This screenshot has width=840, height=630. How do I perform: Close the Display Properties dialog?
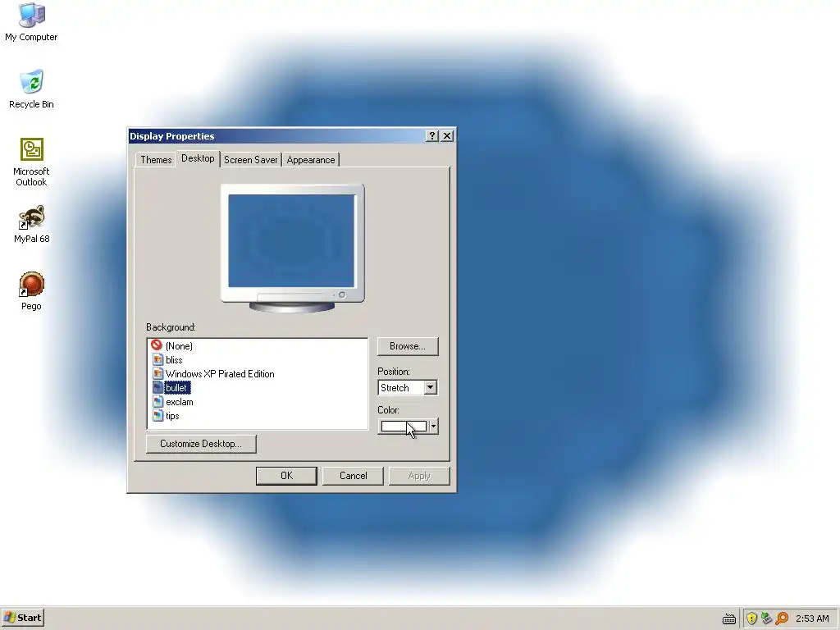pos(447,136)
